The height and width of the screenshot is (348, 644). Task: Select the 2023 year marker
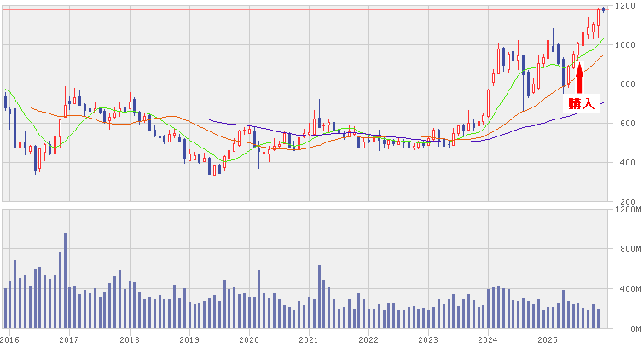428,339
